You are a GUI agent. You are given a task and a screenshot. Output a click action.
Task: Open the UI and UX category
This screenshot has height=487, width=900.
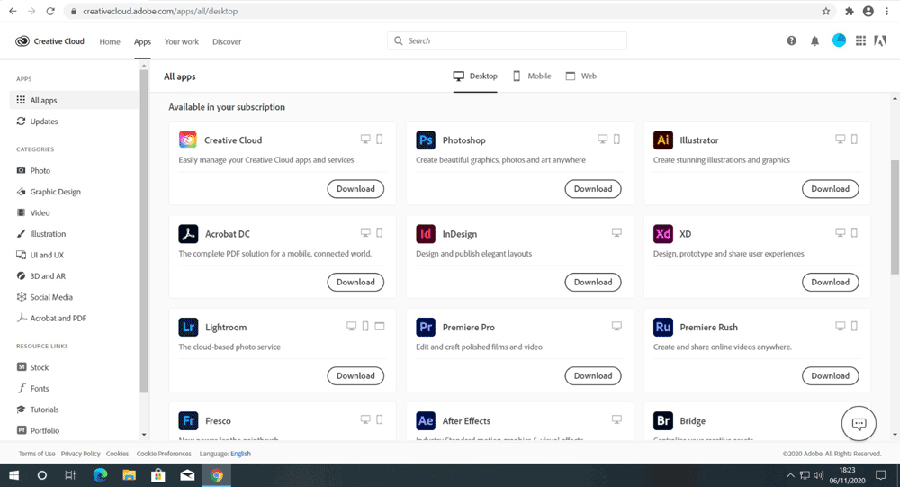[40, 255]
